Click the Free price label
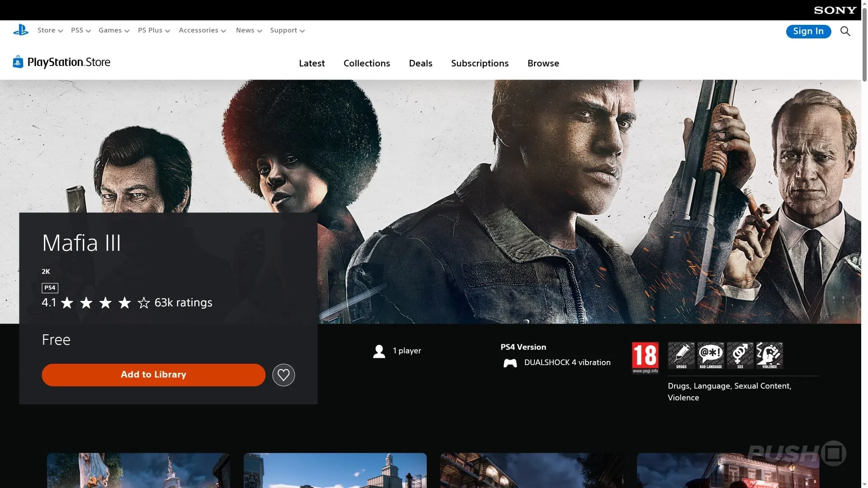 (x=56, y=340)
